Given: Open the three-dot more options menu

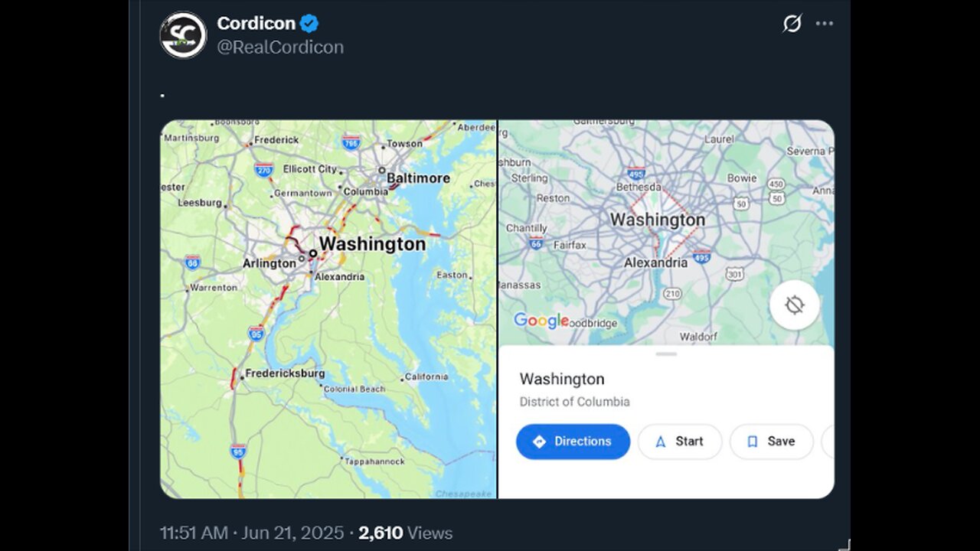Looking at the screenshot, I should tap(825, 24).
